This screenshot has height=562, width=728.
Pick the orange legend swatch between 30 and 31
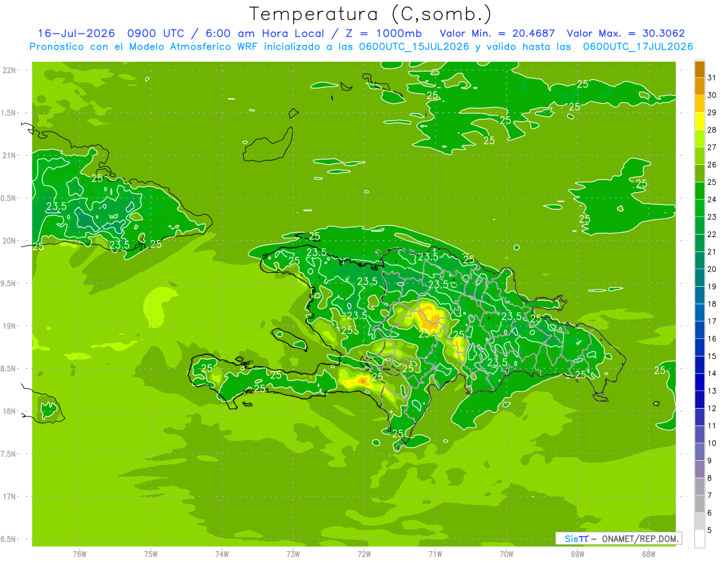point(699,87)
